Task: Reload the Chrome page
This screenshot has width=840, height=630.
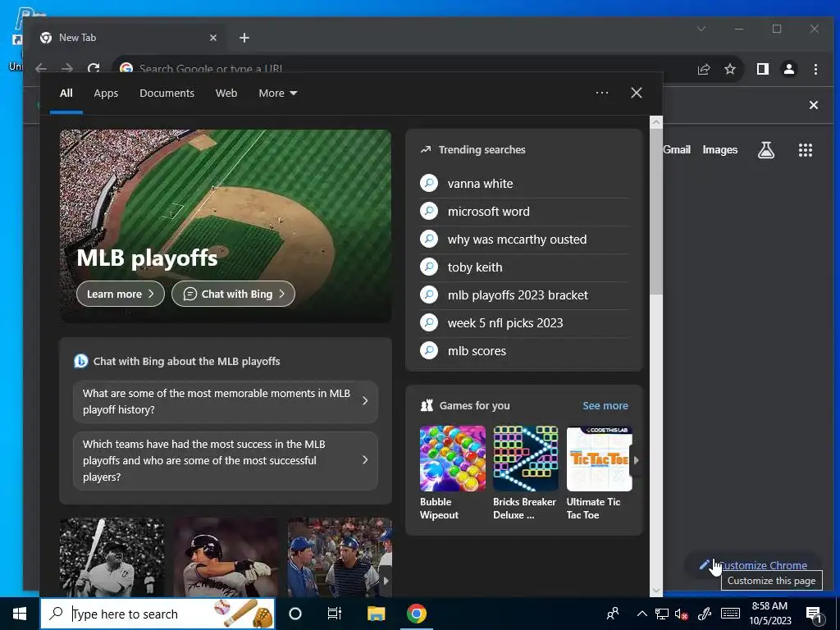Action: [94, 69]
